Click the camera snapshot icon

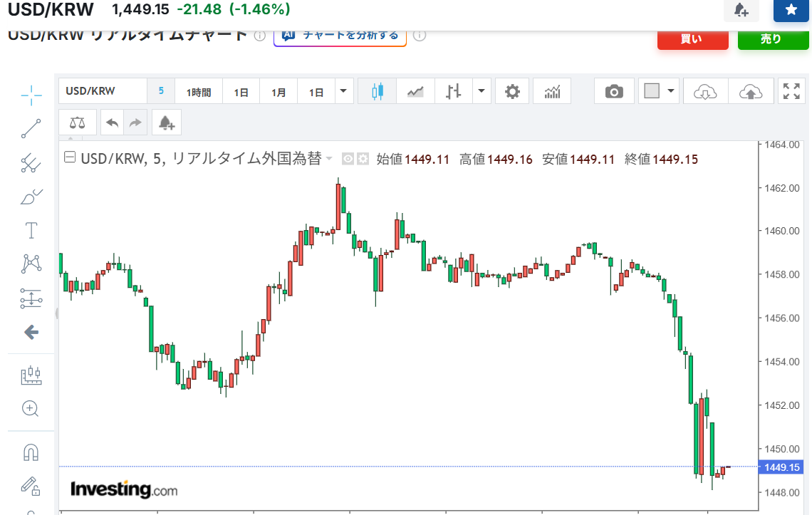pos(614,91)
